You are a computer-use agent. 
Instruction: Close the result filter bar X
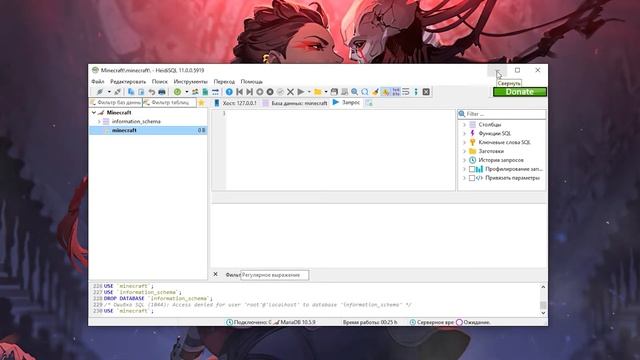point(216,274)
